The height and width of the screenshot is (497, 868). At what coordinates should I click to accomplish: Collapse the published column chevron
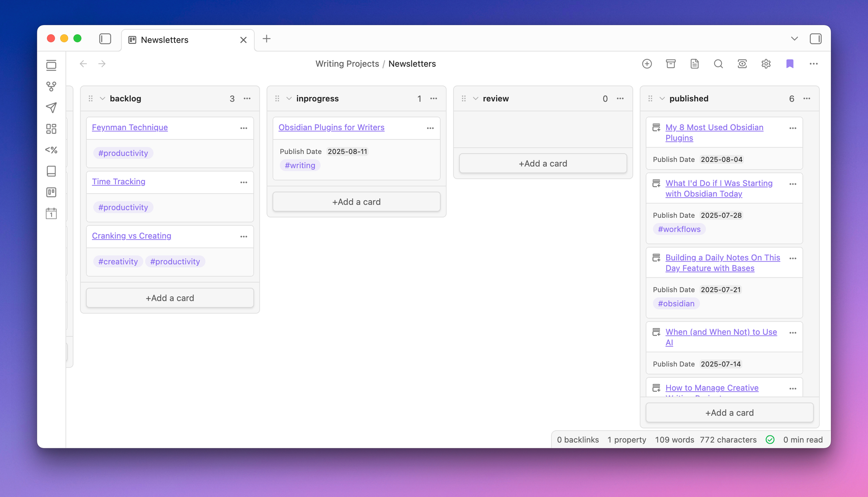662,98
